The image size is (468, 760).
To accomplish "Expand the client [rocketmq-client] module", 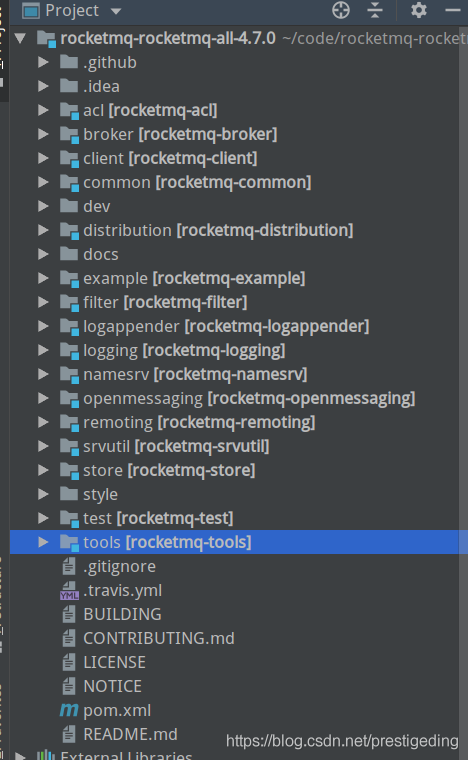I will pos(44,158).
